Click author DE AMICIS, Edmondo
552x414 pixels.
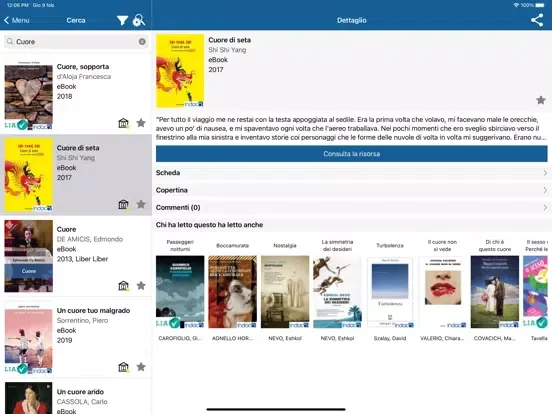click(90, 239)
